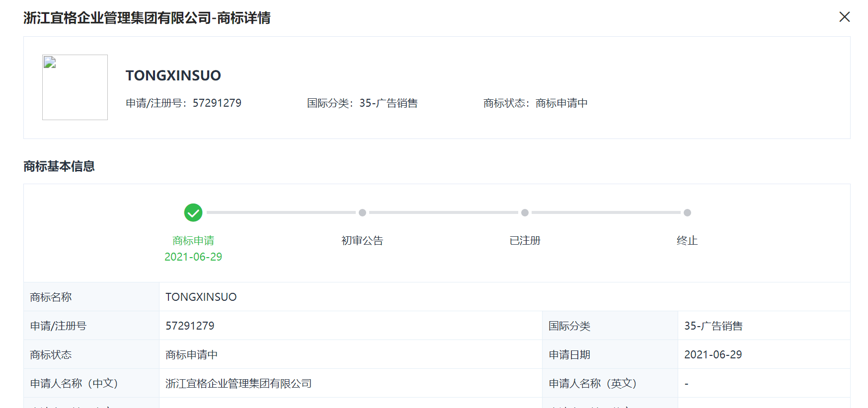Image resolution: width=868 pixels, height=408 pixels.
Task: Click the 申请人名称（英文） label cell
Action: click(610, 383)
